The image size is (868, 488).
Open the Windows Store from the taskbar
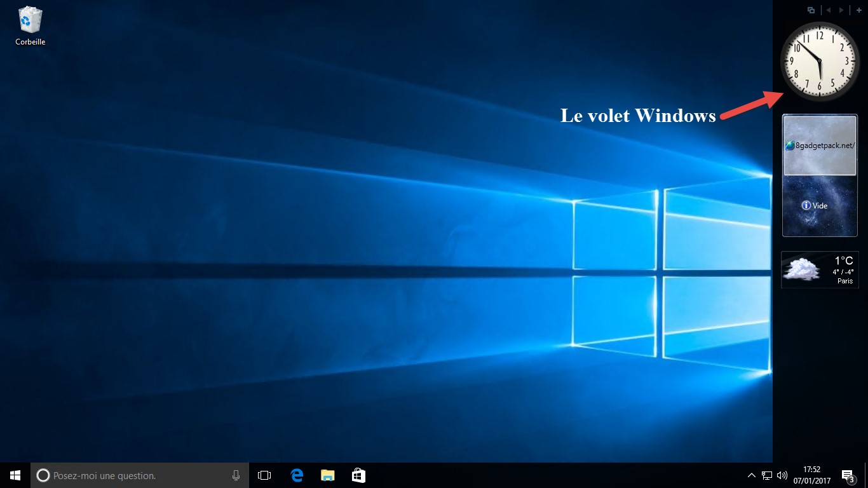358,475
